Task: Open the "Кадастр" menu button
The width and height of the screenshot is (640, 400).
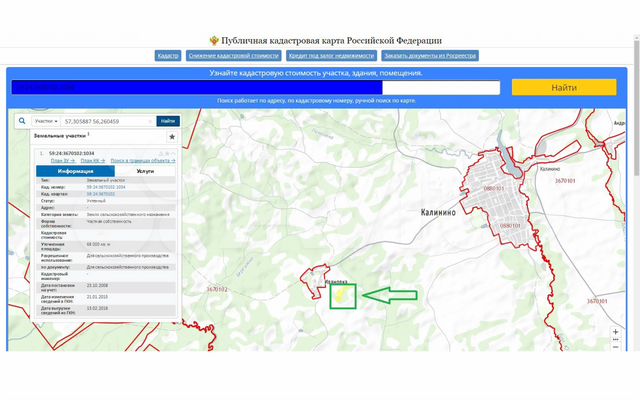Action: pyautogui.click(x=168, y=56)
